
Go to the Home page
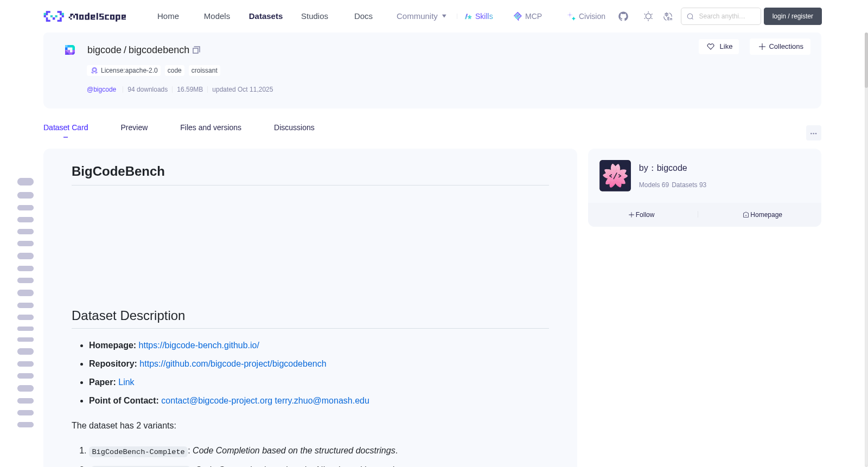point(168,16)
